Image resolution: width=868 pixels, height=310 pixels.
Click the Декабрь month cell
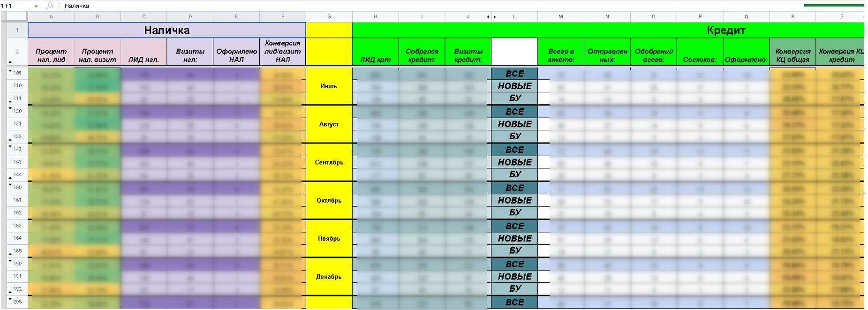(329, 276)
